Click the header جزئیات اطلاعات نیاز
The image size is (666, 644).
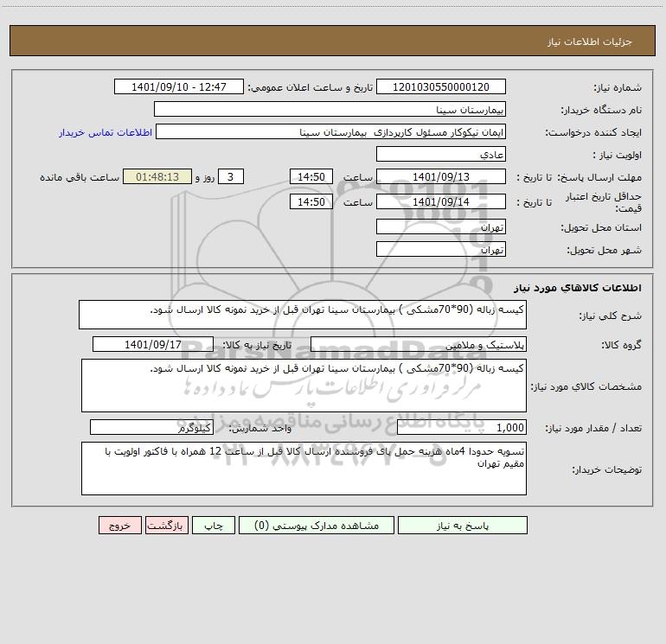[x=590, y=41]
